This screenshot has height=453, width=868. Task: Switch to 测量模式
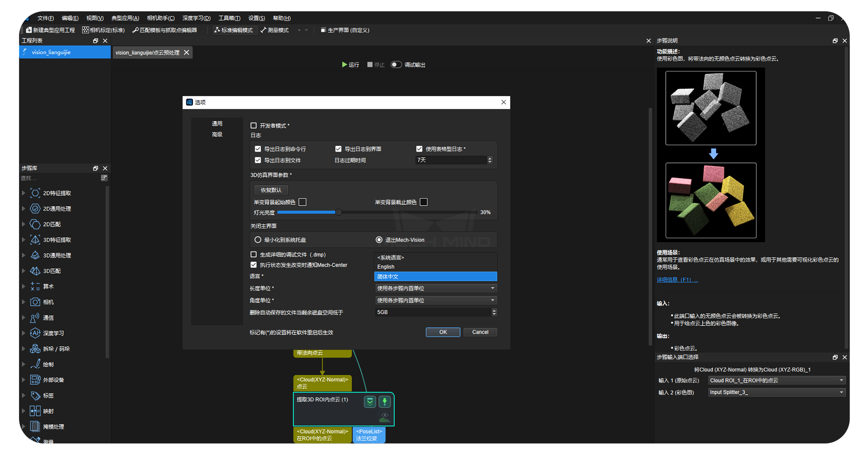(x=275, y=30)
